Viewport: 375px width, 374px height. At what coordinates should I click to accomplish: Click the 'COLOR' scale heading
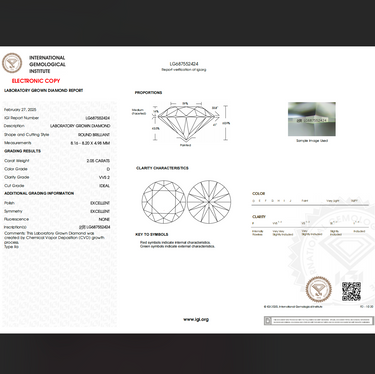pyautogui.click(x=259, y=194)
